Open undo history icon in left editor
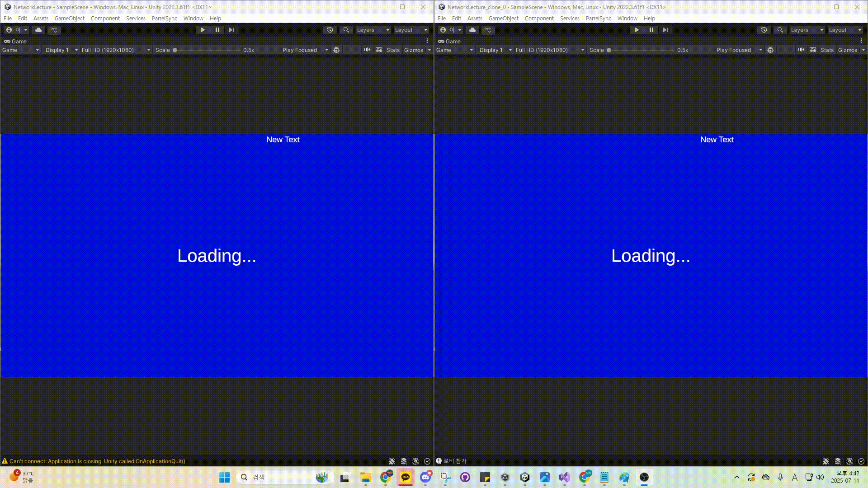 [330, 30]
